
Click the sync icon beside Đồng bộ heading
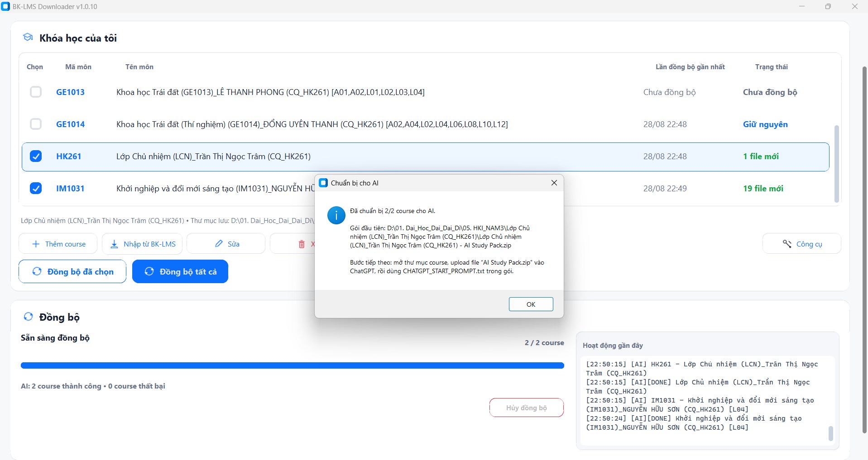coord(28,317)
